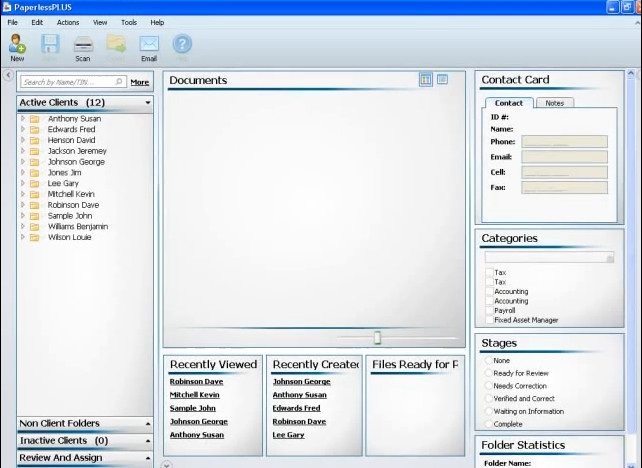Expand the Non Client Folders section
Image resolution: width=642 pixels, height=468 pixels.
[x=148, y=424]
